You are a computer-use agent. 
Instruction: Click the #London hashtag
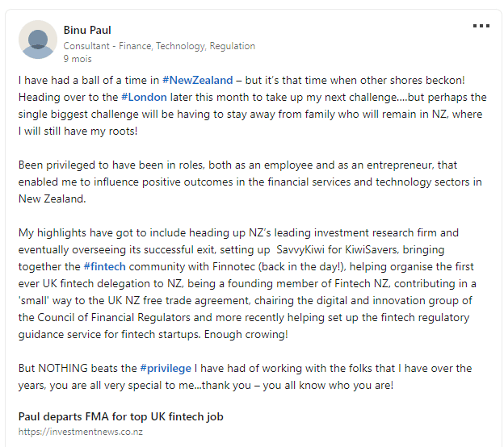(144, 97)
